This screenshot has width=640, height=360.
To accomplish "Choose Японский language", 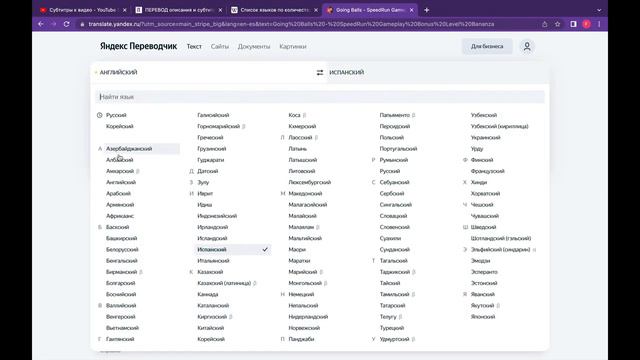I will pos(483,317).
